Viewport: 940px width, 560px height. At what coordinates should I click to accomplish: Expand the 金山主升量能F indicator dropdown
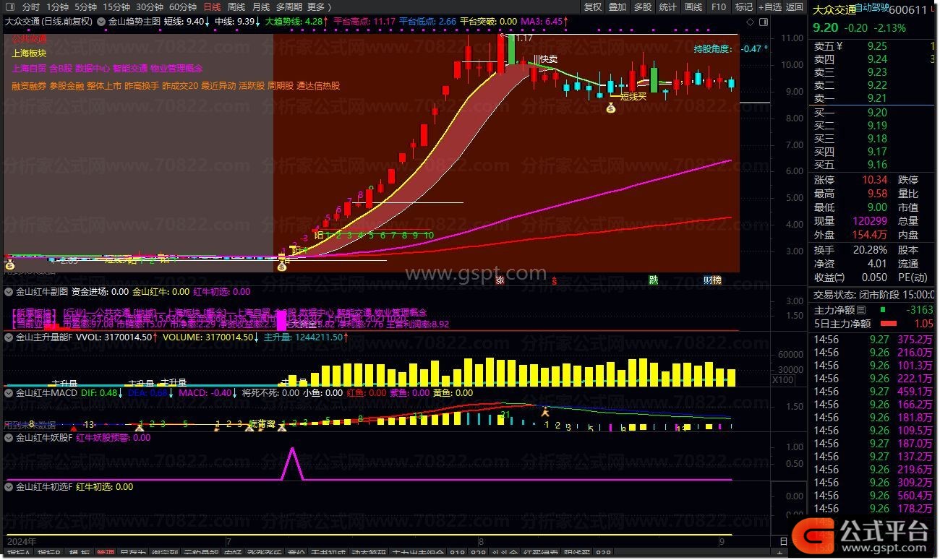pos(9,337)
